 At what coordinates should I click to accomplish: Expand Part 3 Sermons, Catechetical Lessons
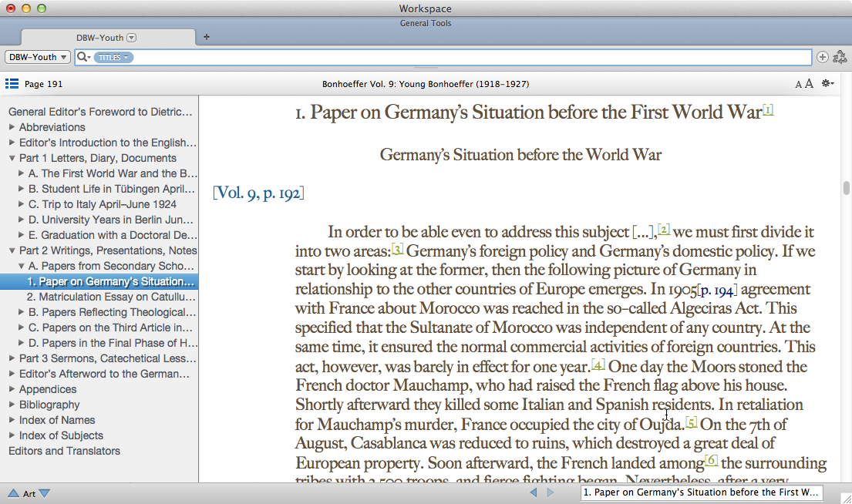pos(12,358)
